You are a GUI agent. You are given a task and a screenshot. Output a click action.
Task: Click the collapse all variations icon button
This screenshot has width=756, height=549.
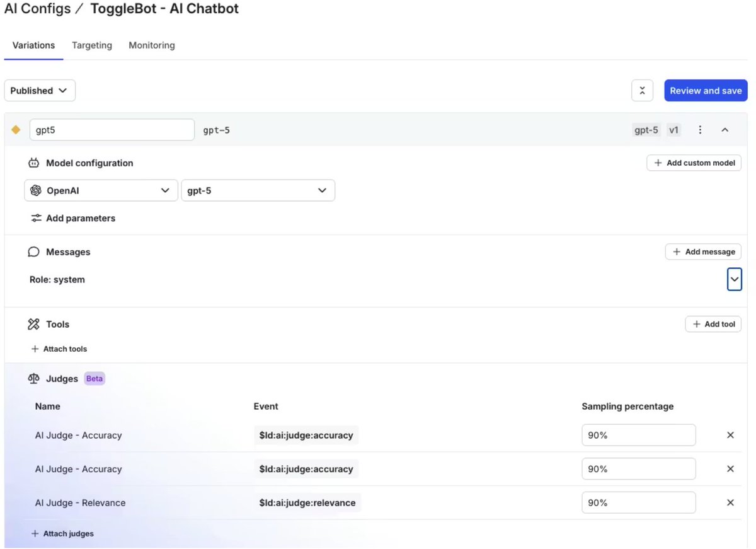coord(642,91)
